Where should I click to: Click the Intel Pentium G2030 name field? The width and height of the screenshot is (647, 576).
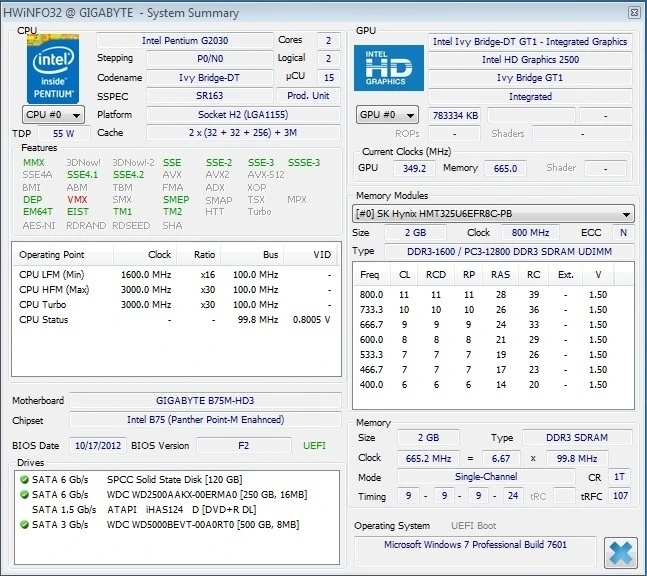point(185,40)
